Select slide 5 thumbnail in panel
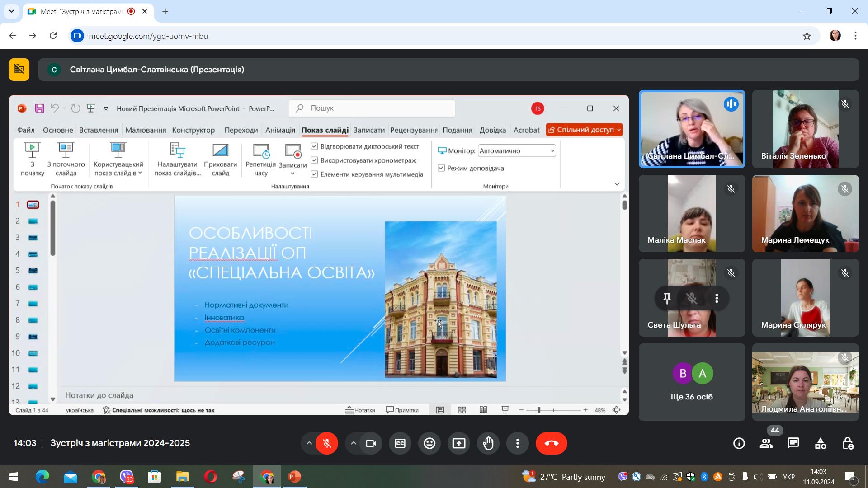The width and height of the screenshot is (868, 488). coord(33,271)
